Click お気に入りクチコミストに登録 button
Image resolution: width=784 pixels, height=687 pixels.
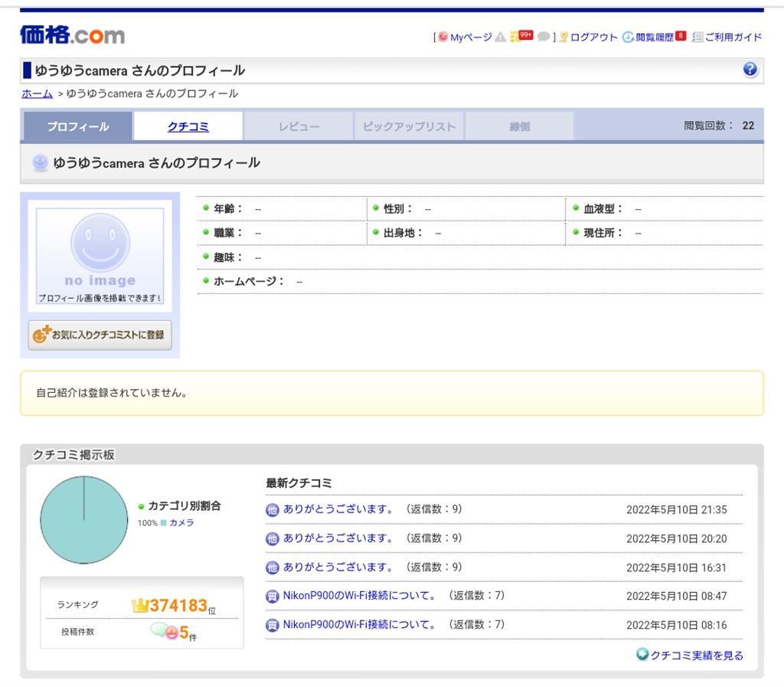point(100,335)
